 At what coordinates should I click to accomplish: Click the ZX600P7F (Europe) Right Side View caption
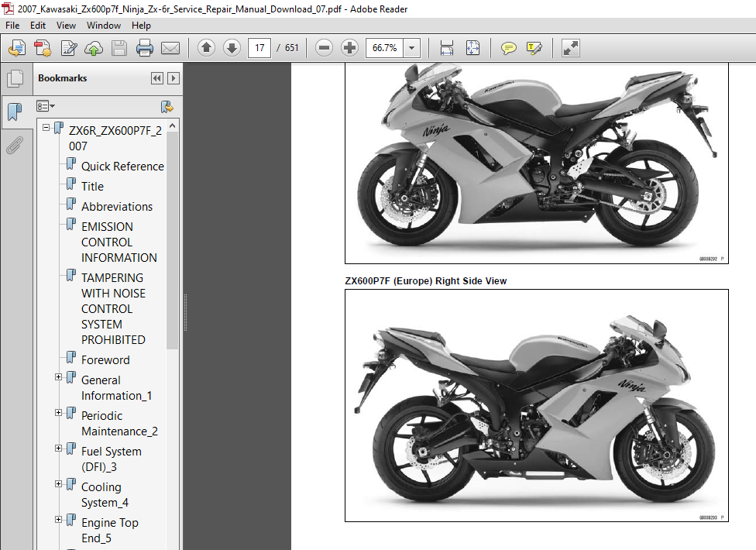(426, 281)
